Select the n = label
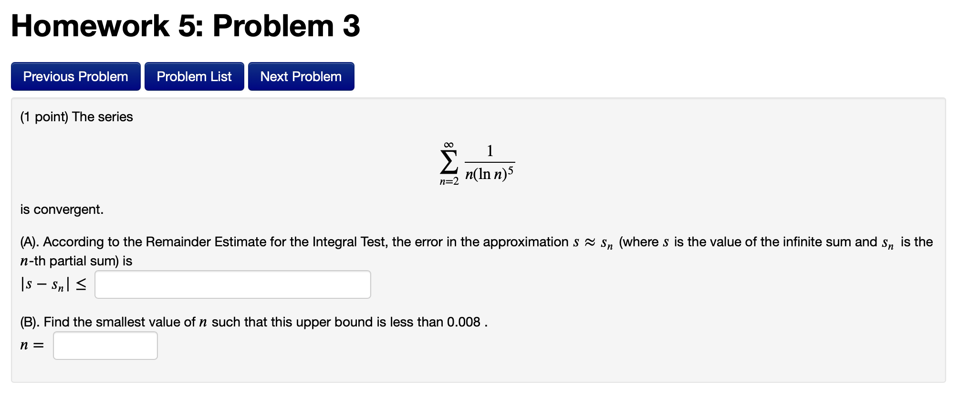This screenshot has width=980, height=400. (x=31, y=345)
